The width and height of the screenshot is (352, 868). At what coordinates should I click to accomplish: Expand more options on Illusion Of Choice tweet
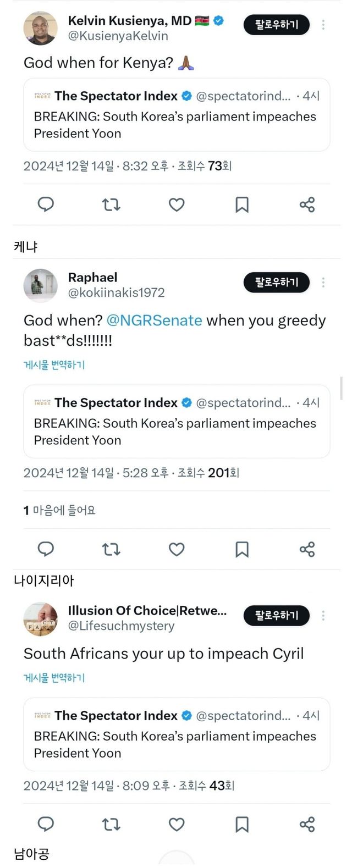pos(323,616)
